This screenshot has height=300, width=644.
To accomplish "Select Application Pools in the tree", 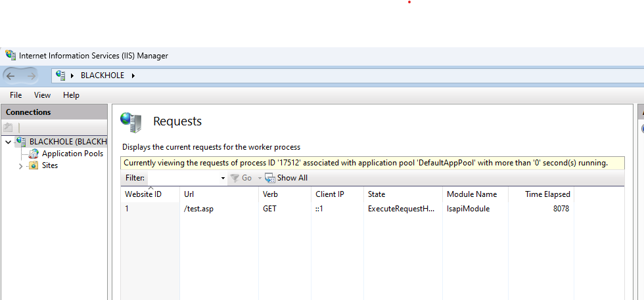I will point(72,154).
